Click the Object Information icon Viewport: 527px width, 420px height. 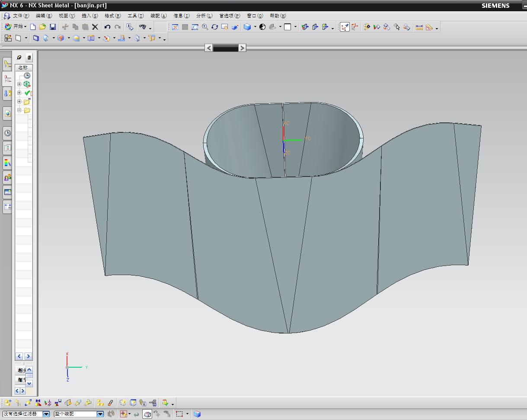click(130, 27)
